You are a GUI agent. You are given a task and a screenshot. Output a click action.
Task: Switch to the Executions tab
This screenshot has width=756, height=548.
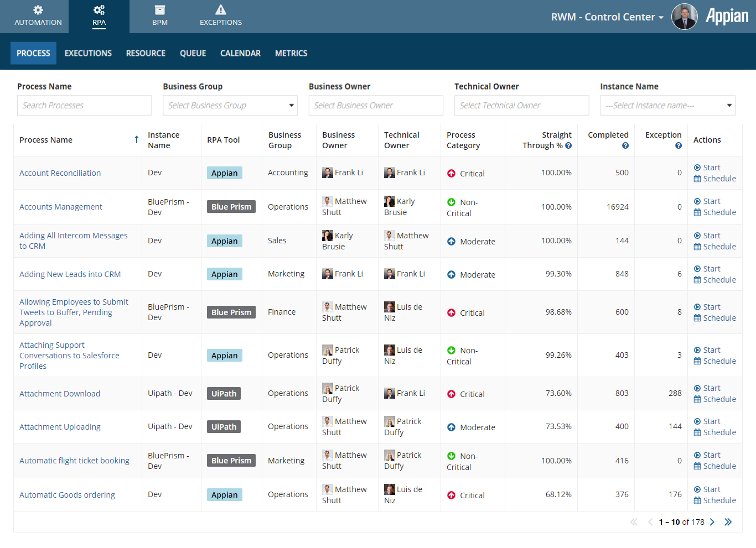(88, 53)
